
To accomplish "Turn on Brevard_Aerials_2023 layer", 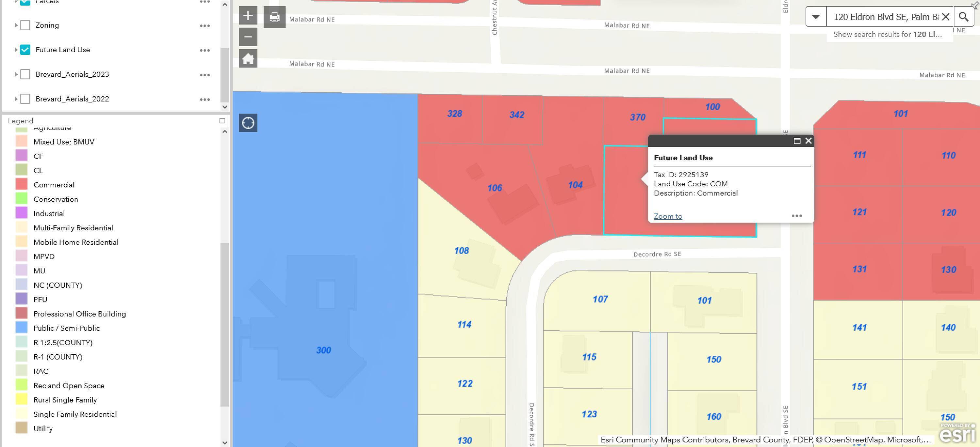I will (x=25, y=74).
